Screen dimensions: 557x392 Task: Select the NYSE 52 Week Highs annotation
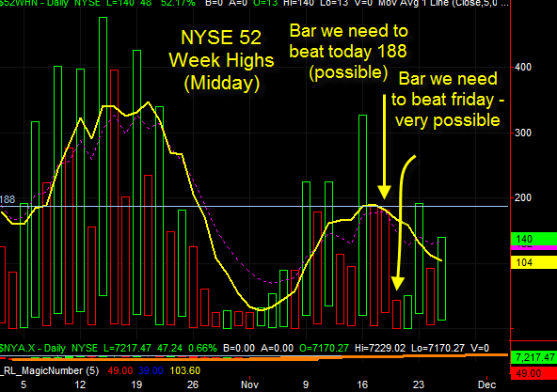pos(221,60)
